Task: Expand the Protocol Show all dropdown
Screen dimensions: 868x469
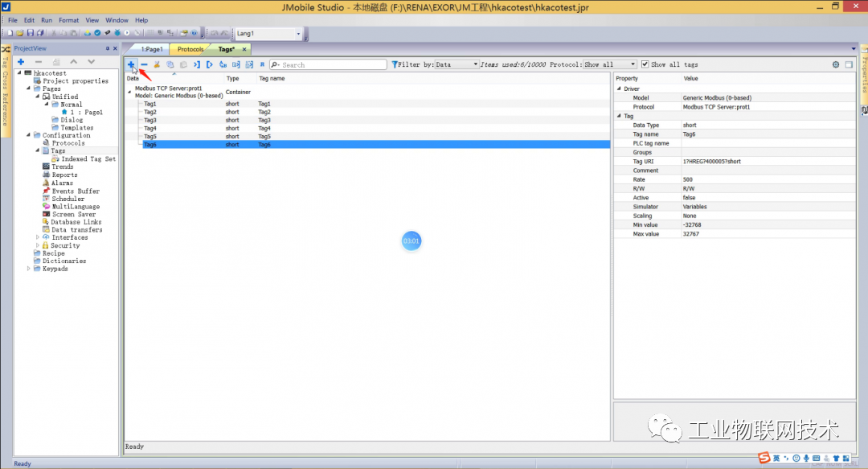Action: click(x=634, y=64)
